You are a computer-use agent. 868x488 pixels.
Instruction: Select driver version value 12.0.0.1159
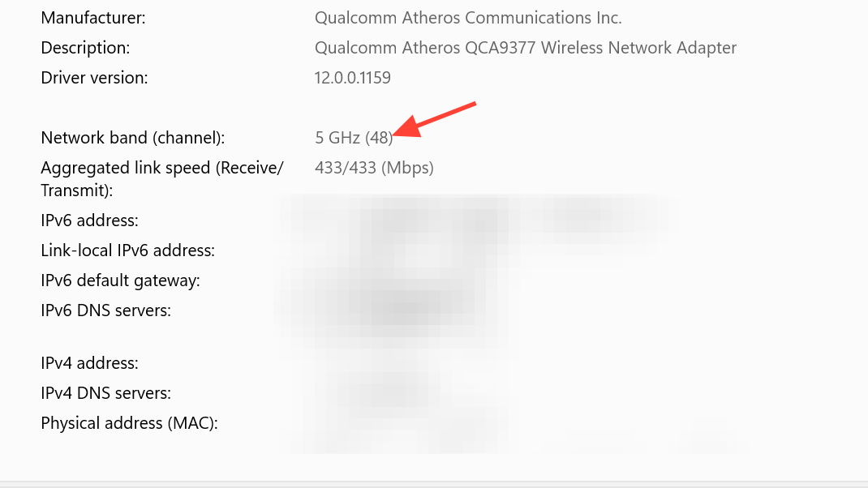[352, 78]
